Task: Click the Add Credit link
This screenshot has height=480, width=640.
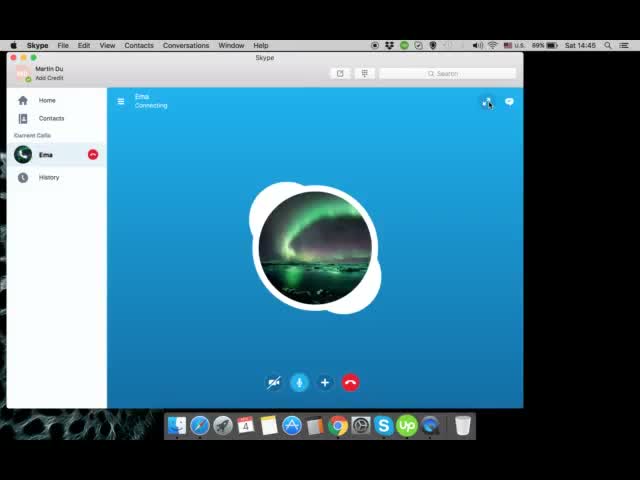Action: [49, 78]
